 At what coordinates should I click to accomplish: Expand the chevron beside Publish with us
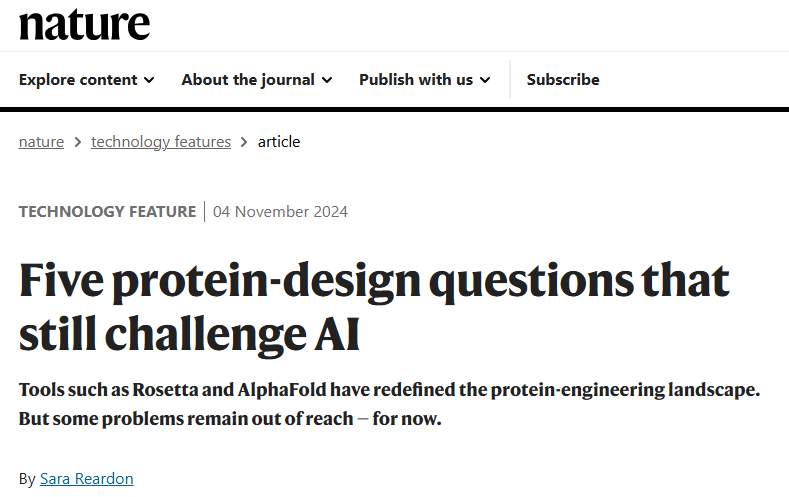(x=485, y=80)
